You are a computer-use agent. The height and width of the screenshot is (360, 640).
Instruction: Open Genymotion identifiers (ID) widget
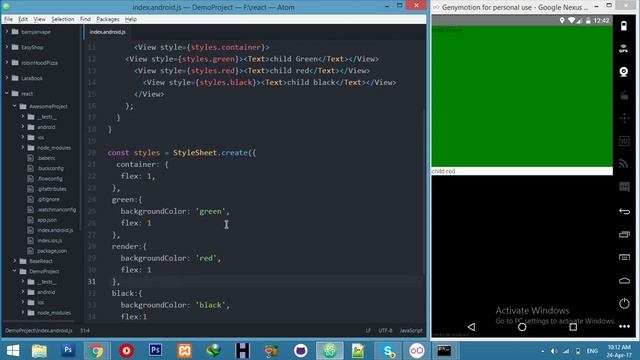[x=624, y=141]
